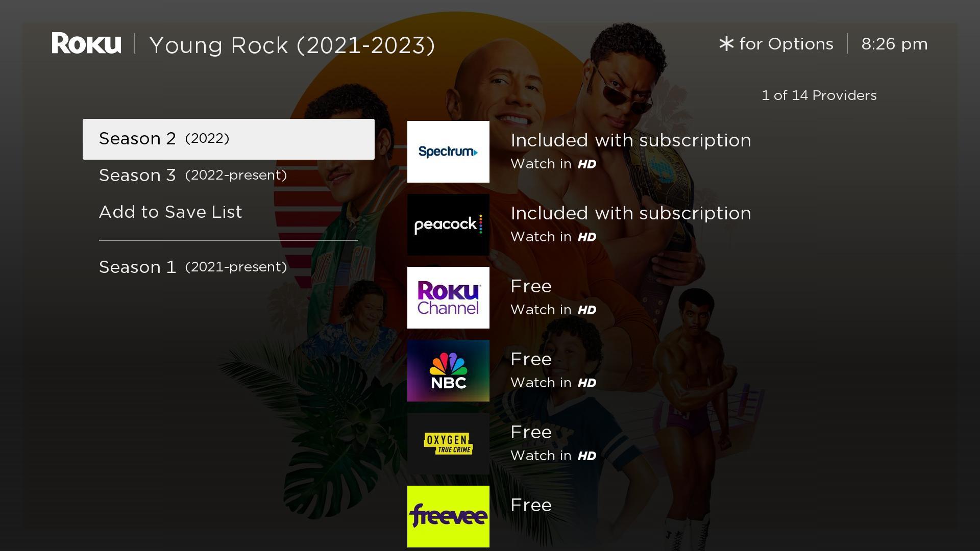Open Season 1 of Young Rock
Viewport: 980px width, 551px height.
(x=192, y=266)
